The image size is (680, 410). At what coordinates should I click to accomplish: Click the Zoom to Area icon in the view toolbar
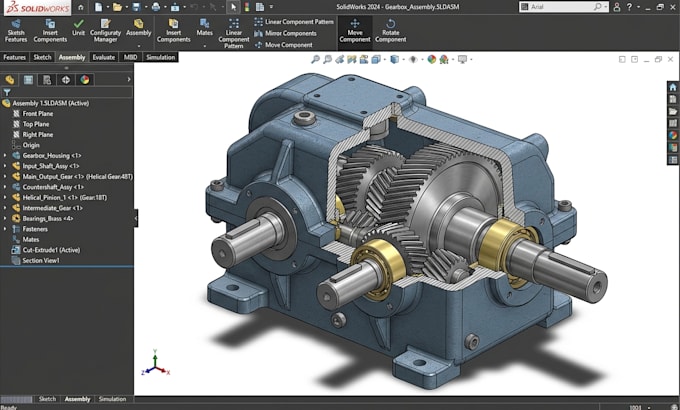click(327, 59)
